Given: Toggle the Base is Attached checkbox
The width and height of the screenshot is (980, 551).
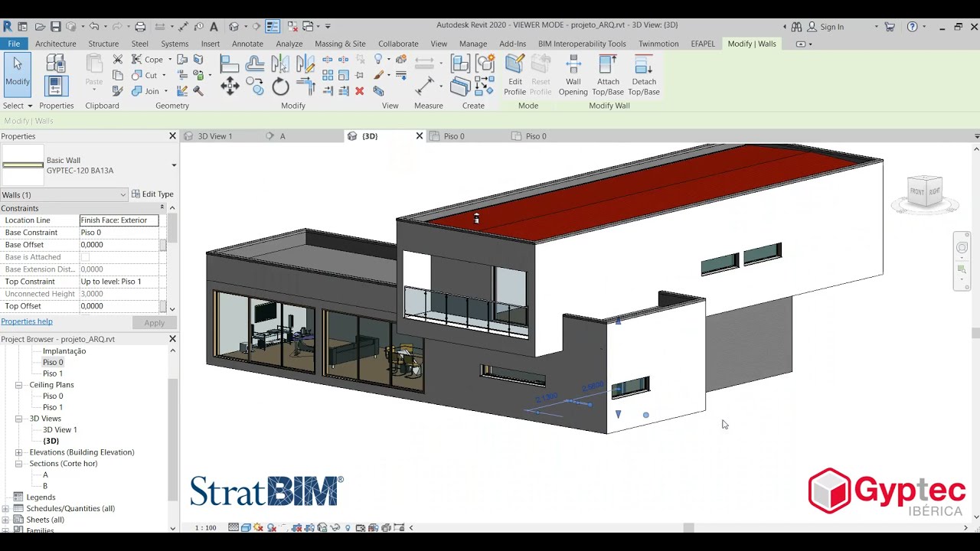Looking at the screenshot, I should click(x=85, y=257).
